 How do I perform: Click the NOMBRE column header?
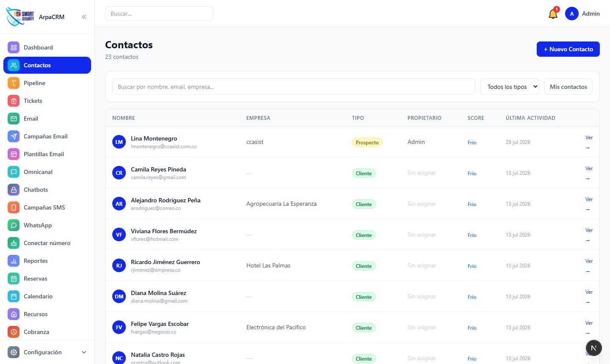124,118
